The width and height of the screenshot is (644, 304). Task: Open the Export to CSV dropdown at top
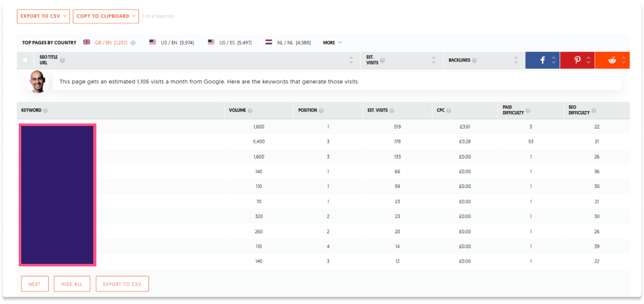tap(44, 16)
